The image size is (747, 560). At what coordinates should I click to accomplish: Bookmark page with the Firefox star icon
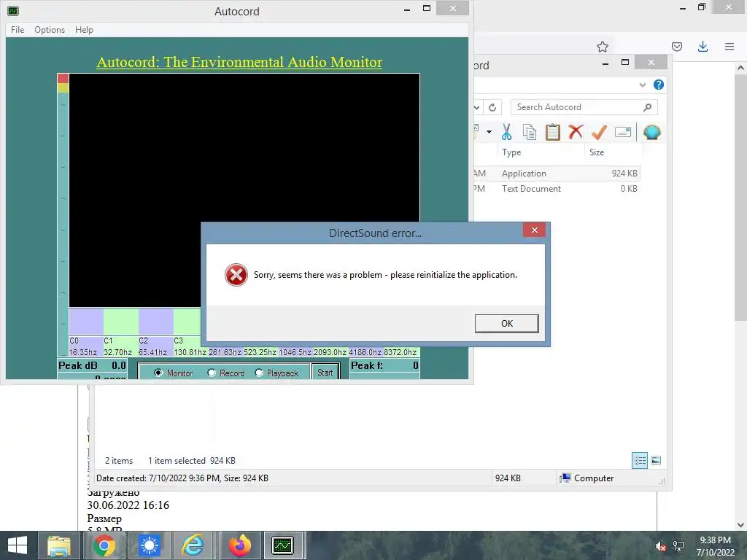602,47
